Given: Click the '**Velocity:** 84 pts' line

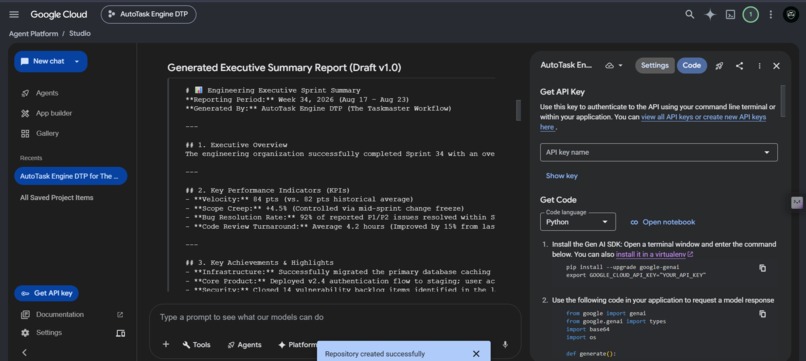Looking at the screenshot, I should point(299,199).
